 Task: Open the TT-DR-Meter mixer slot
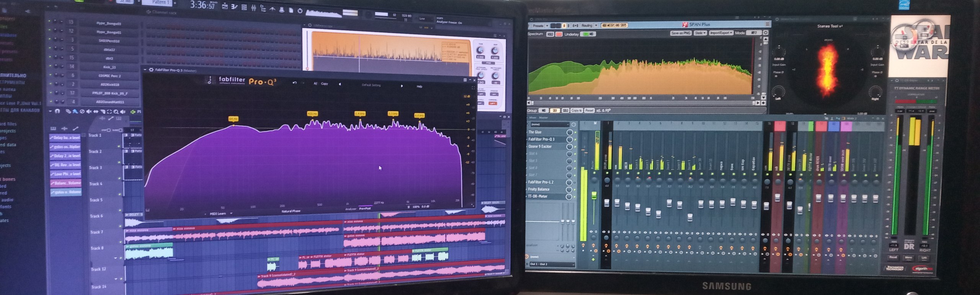click(538, 196)
